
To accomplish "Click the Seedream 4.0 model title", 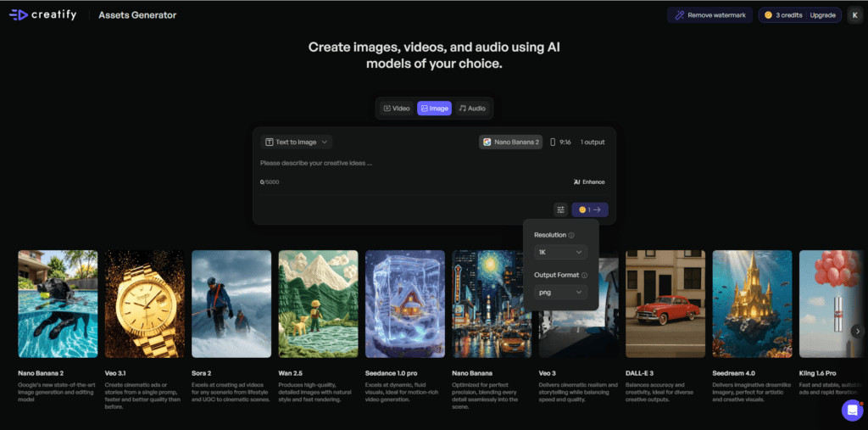I will (733, 373).
